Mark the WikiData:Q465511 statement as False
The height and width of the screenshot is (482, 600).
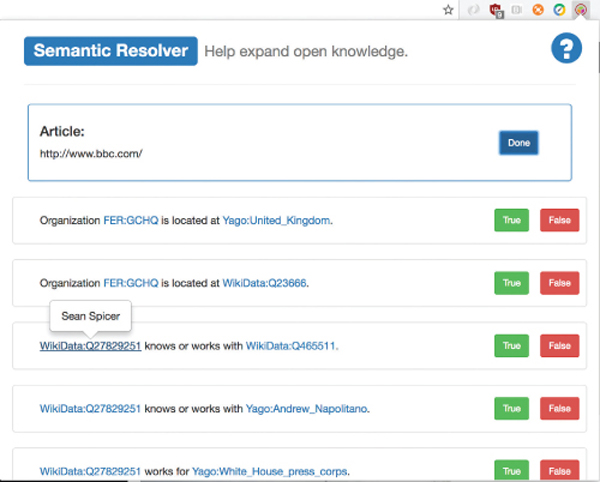559,346
